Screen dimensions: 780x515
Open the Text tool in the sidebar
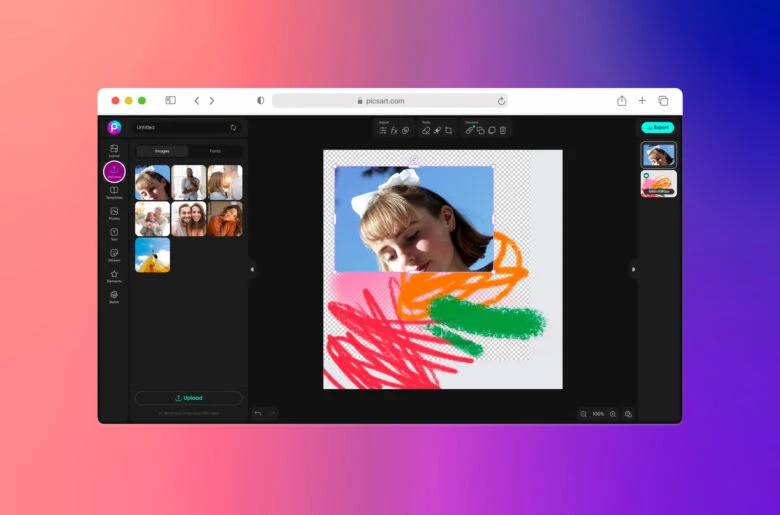[114, 233]
